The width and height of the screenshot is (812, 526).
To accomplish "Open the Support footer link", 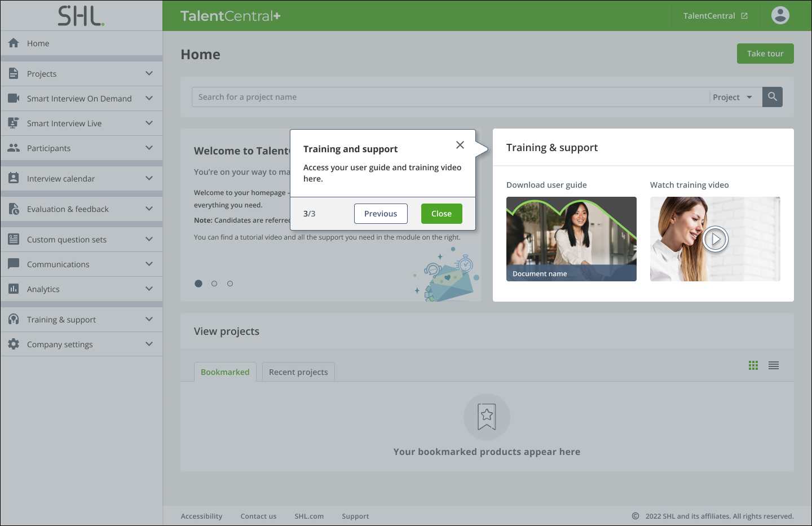I will click(x=355, y=516).
